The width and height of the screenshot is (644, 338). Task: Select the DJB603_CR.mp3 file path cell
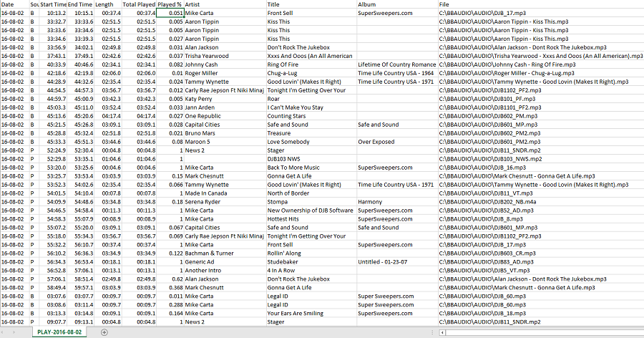(x=541, y=253)
